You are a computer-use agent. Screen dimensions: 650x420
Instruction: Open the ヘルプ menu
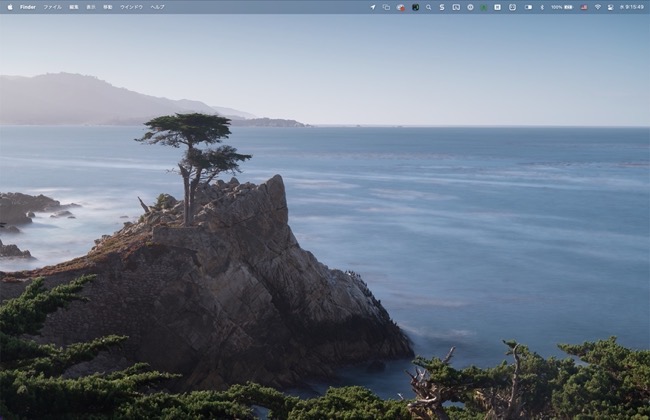click(158, 6)
